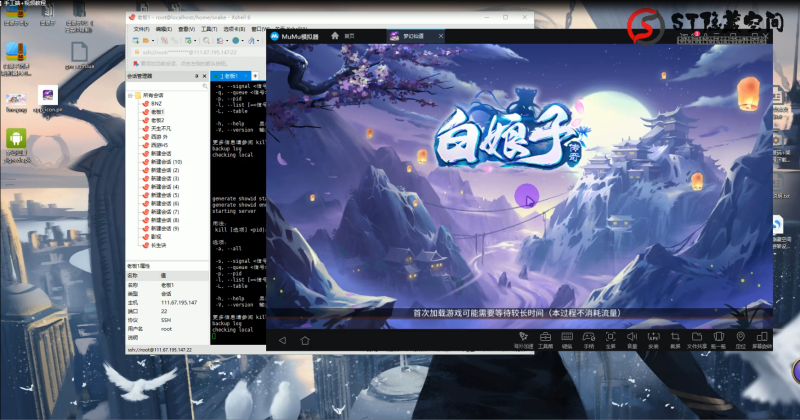800x420 pixels.
Task: Tap the Android back triangle in MuMu
Action: pos(282,340)
